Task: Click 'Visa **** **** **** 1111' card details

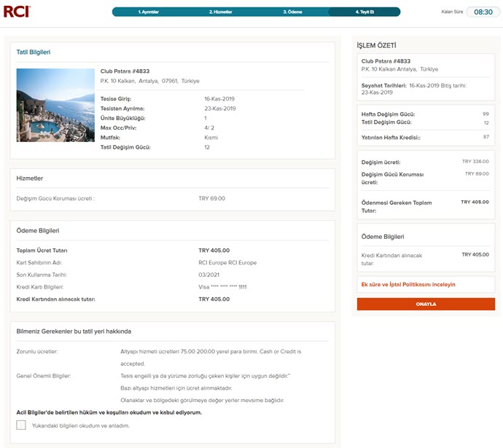Action: 222,287
